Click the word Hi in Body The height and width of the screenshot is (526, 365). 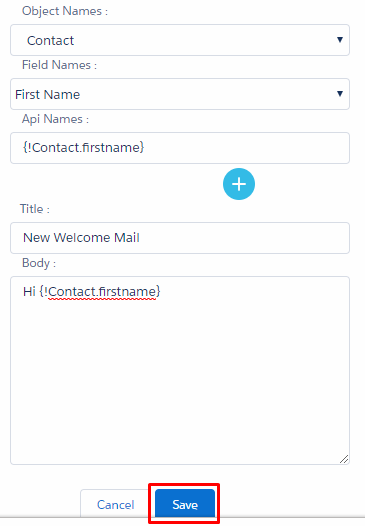(x=29, y=292)
